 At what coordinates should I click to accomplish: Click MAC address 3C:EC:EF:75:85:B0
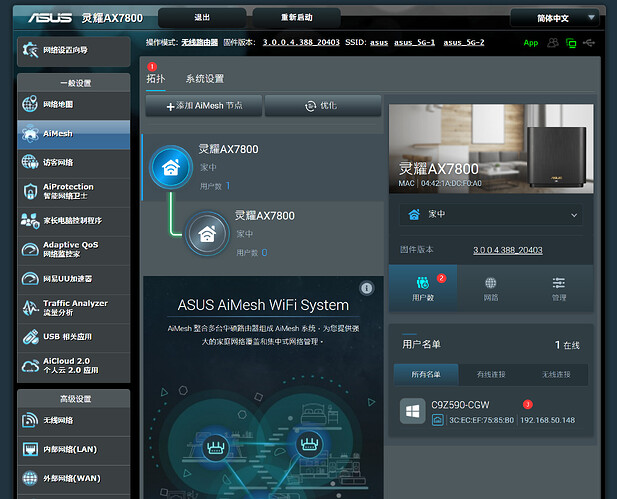[x=481, y=420]
